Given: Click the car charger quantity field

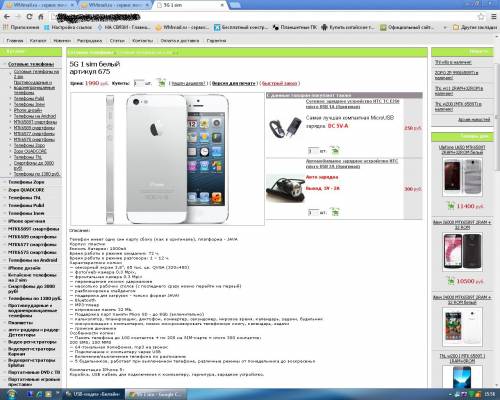Looking at the screenshot, I should pyautogui.click(x=313, y=212).
